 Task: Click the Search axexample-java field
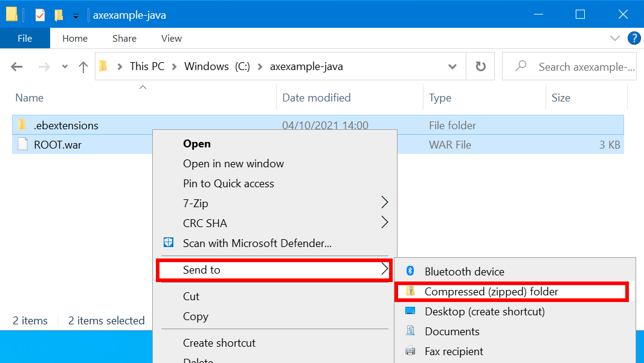(x=569, y=66)
